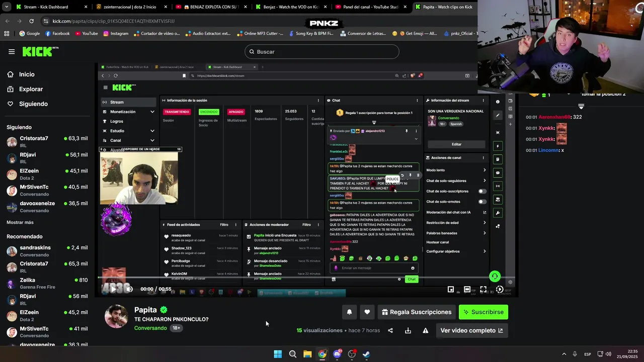
Task: Open the Chrome apps grid shortcut
Action: 7,34
